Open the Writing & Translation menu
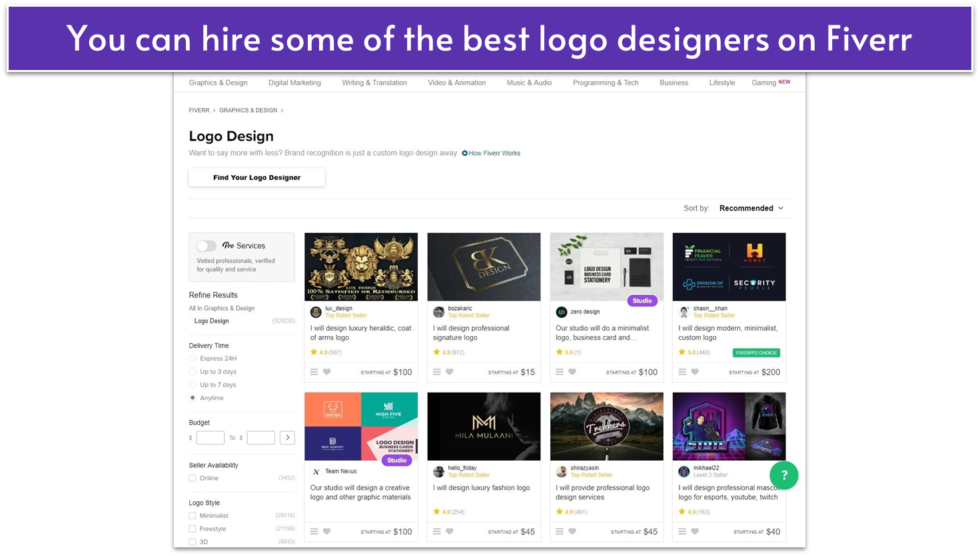 (x=374, y=83)
